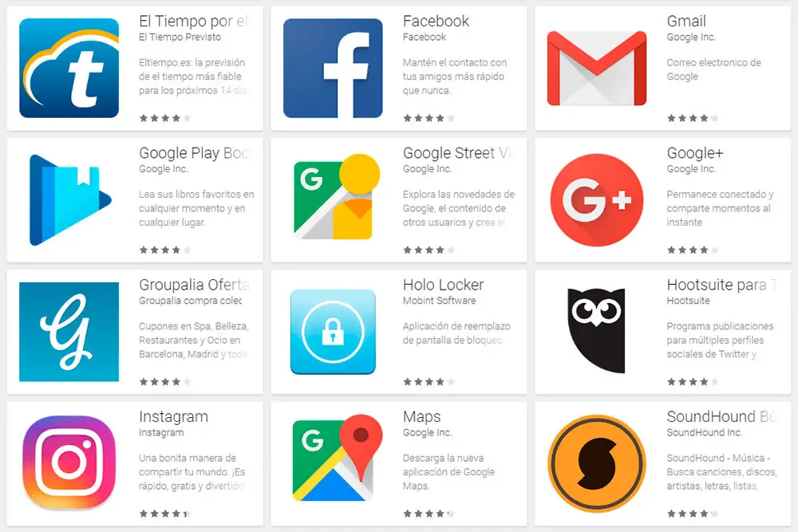Open developer Mobint Software link
The height and width of the screenshot is (532, 798).
click(x=439, y=301)
